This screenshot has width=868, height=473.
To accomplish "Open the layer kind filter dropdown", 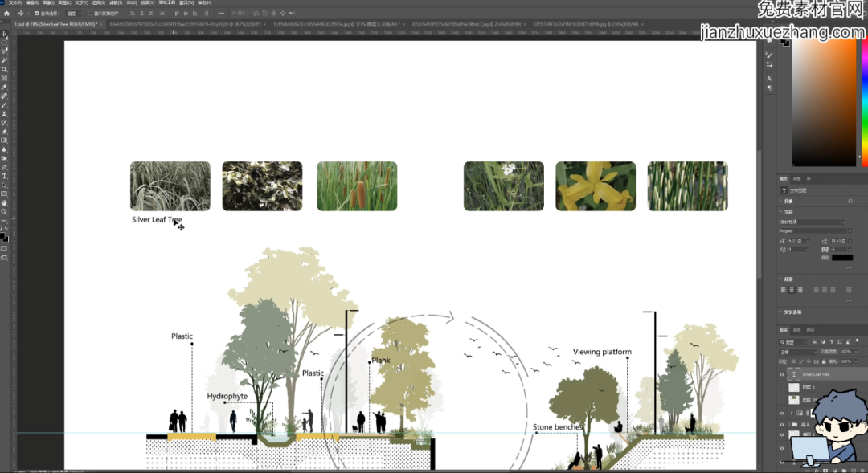I will coord(794,342).
